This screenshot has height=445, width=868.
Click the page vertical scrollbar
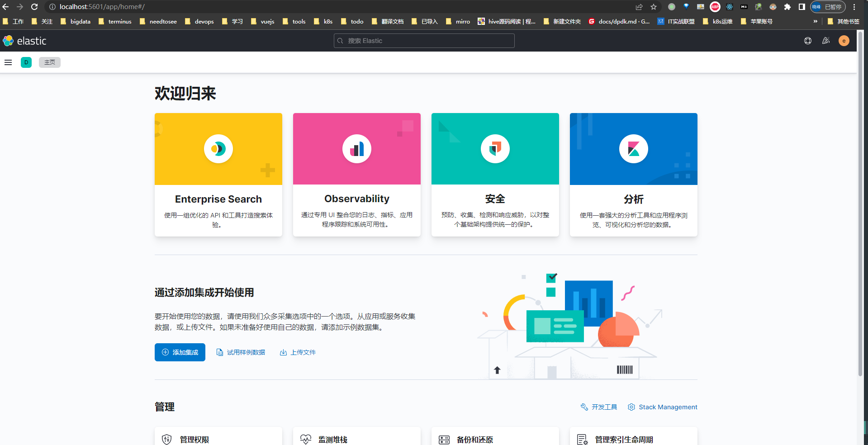(x=860, y=204)
